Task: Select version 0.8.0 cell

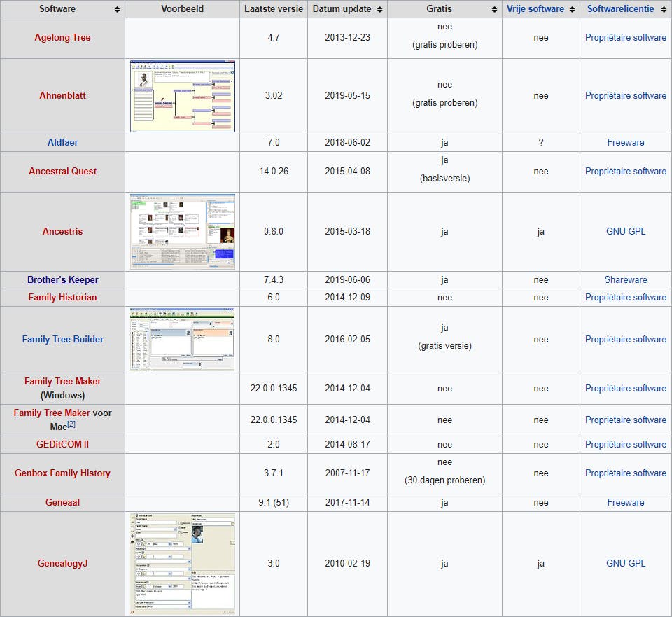Action: (274, 231)
